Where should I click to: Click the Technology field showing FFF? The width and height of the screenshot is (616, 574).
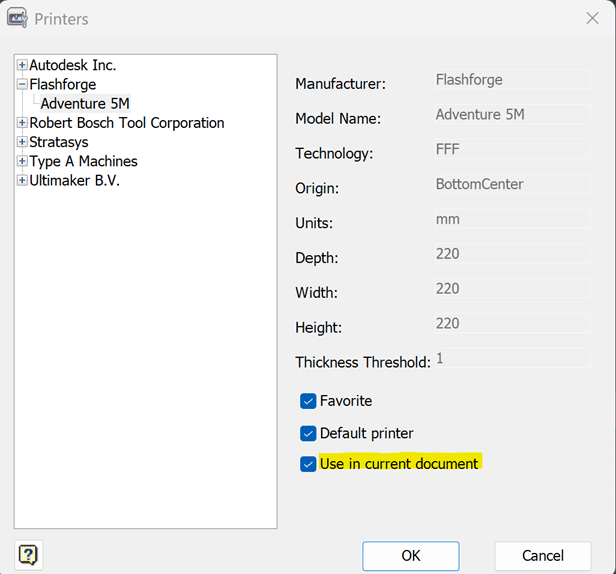[512, 149]
